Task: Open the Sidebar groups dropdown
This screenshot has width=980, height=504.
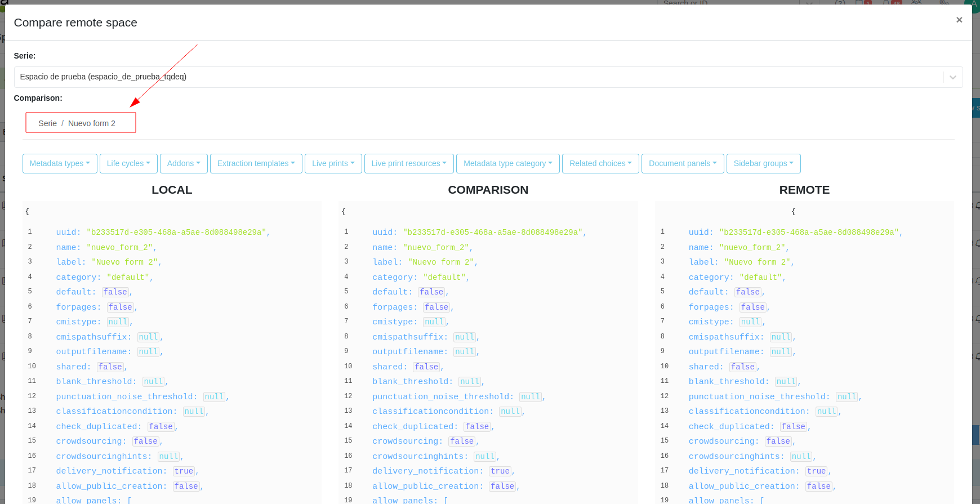Action: pyautogui.click(x=763, y=163)
